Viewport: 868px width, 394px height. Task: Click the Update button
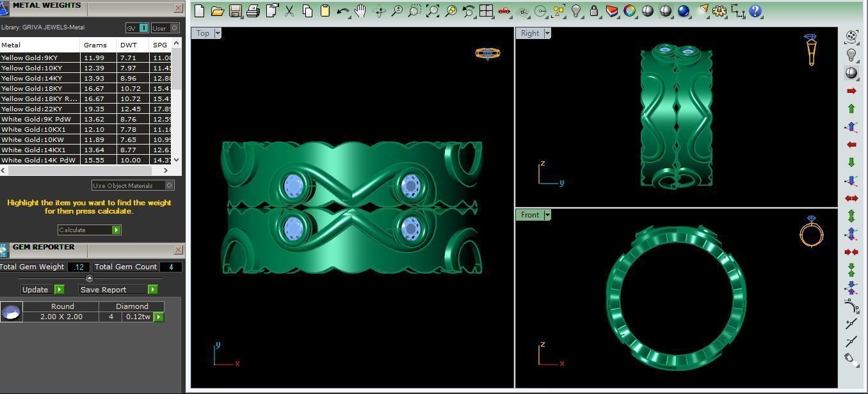[x=42, y=290]
